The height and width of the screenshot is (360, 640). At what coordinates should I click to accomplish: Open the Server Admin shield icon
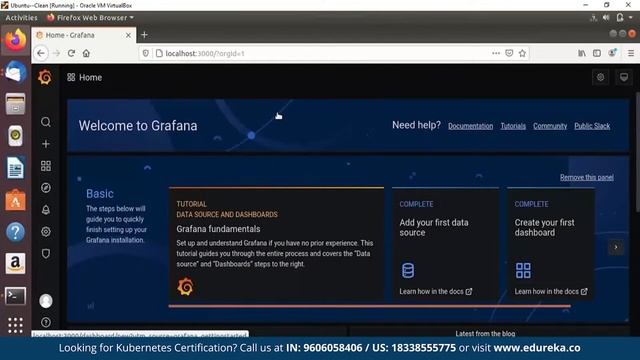[x=46, y=253]
